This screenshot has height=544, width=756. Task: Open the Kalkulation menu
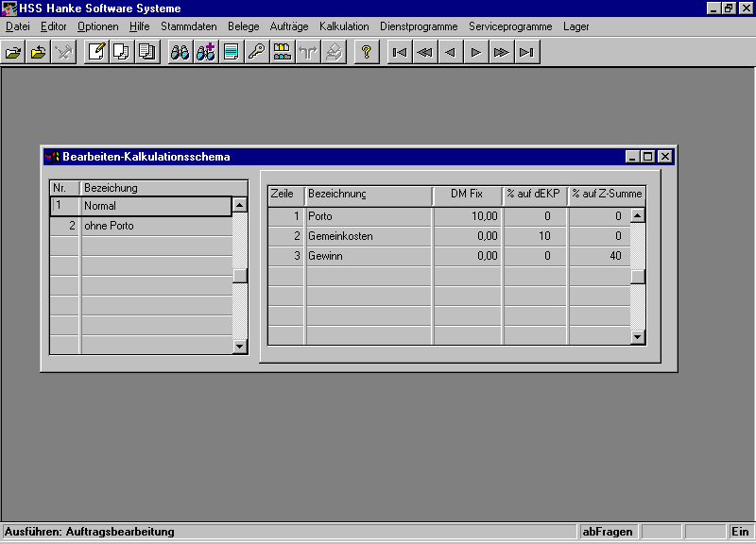click(344, 26)
